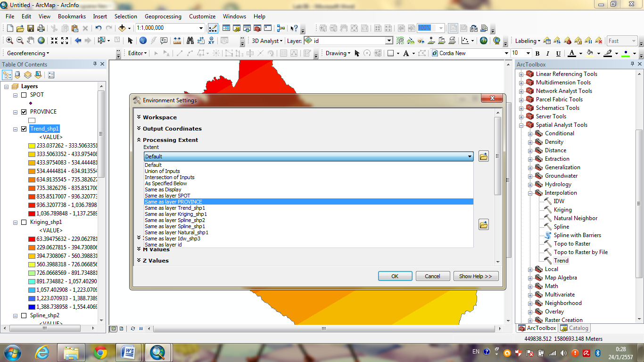Open the Selection menu
644x362 pixels.
click(x=126, y=16)
